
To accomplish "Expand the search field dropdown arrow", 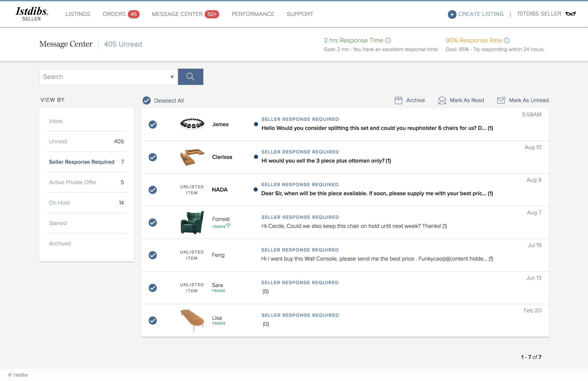I will [x=172, y=77].
